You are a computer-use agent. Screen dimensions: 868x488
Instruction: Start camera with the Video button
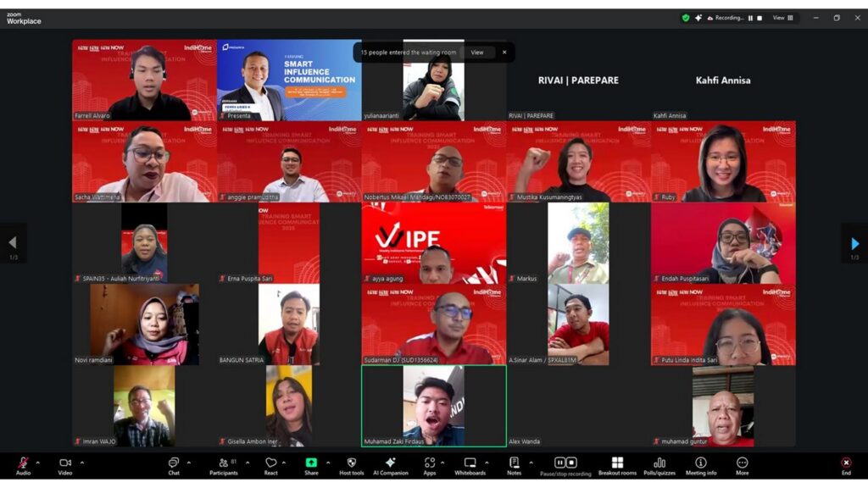point(65,465)
